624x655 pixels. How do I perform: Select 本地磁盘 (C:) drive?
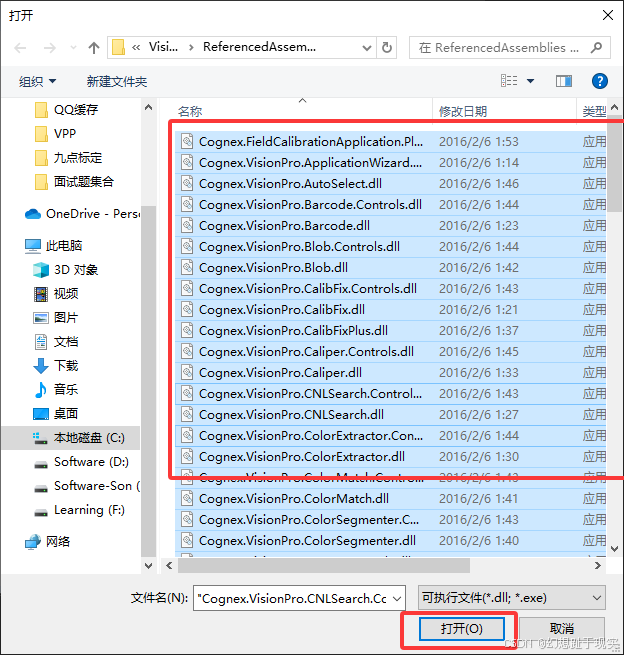(x=71, y=438)
